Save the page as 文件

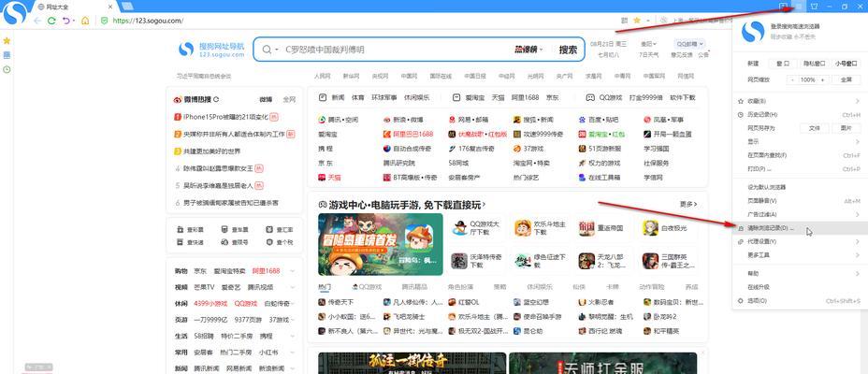pyautogui.click(x=815, y=128)
